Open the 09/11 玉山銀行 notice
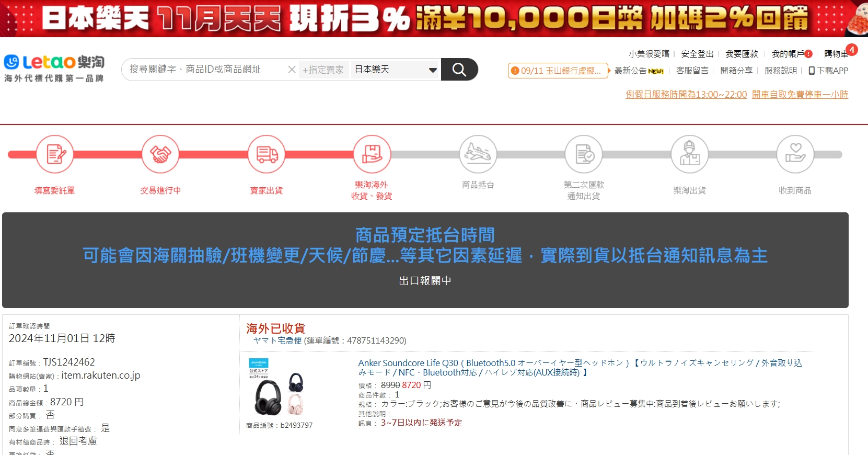Image resolution: width=868 pixels, height=455 pixels. [x=558, y=71]
